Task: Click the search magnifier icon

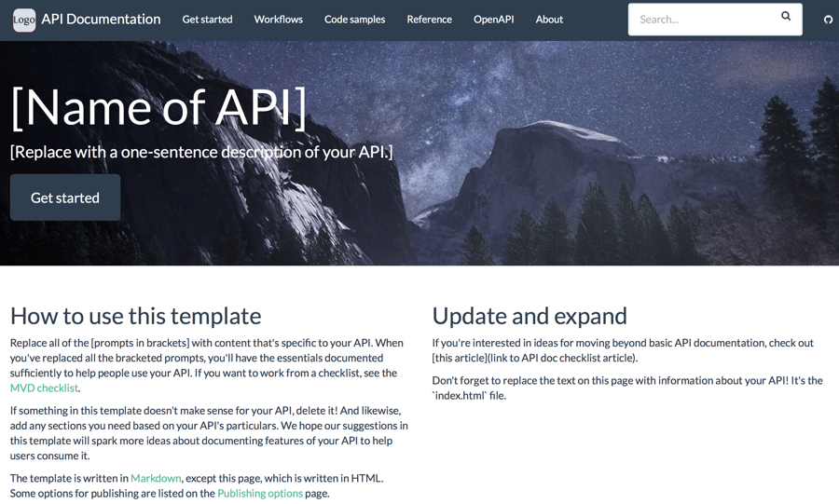Action: pyautogui.click(x=786, y=16)
